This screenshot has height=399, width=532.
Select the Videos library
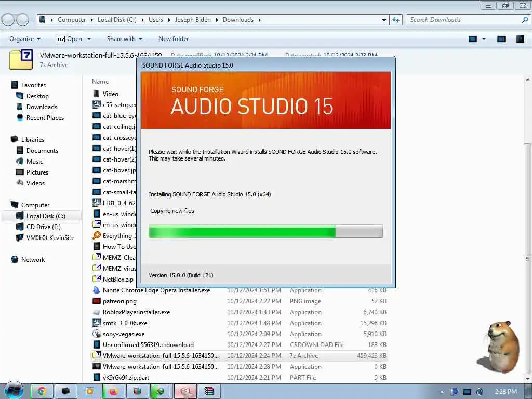point(35,183)
